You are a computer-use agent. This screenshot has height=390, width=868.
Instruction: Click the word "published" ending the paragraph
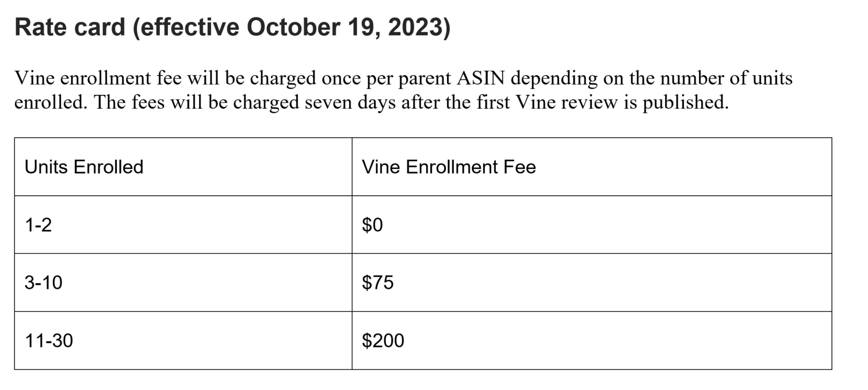pos(685,103)
